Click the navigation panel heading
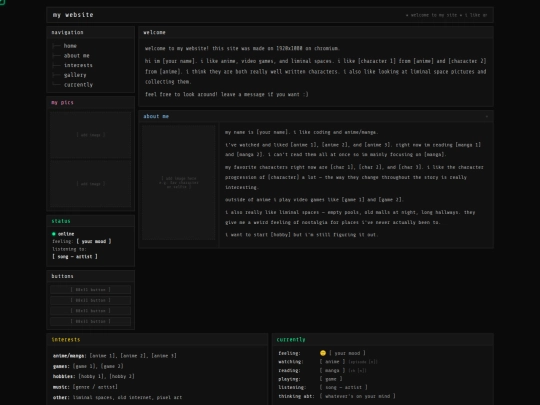This screenshot has width=540, height=405. point(68,32)
